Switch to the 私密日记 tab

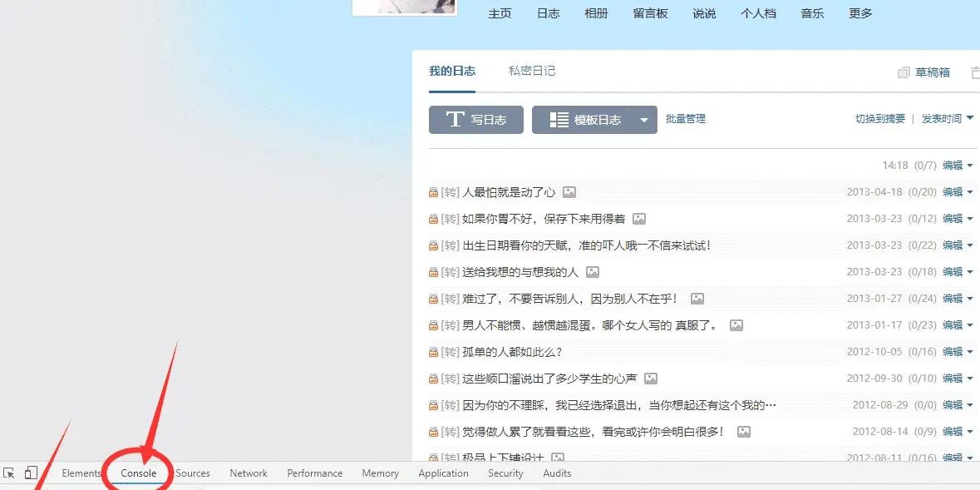pyautogui.click(x=531, y=71)
